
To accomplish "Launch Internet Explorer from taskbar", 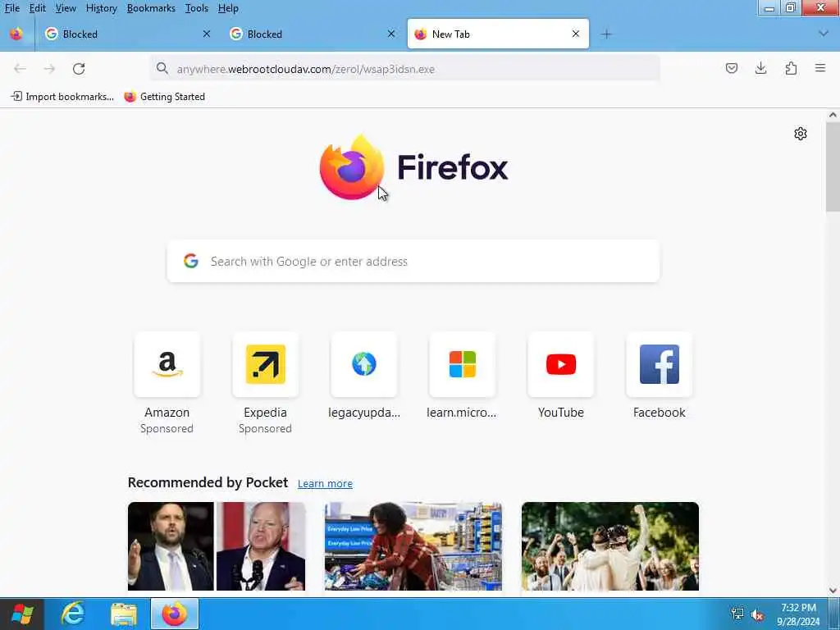I will point(73,614).
